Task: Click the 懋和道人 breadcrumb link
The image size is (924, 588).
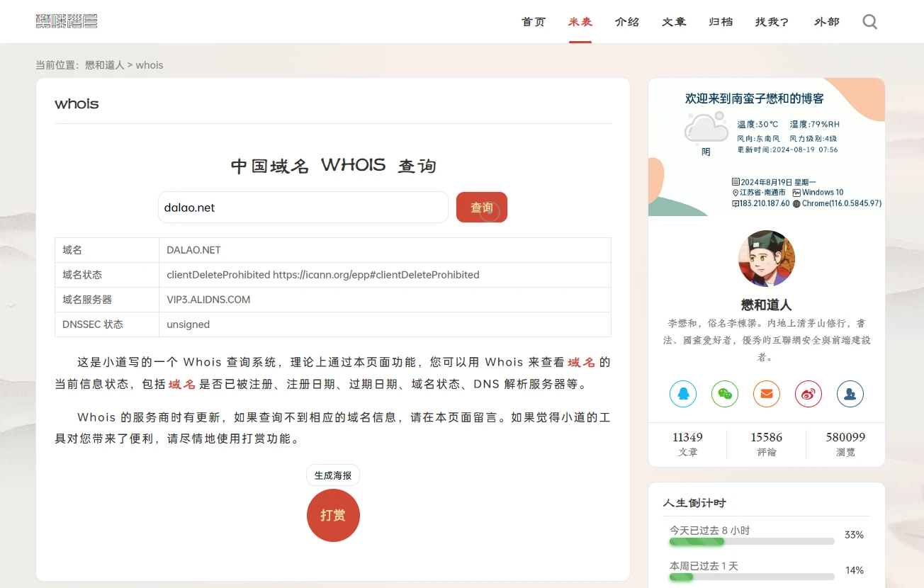Action: pos(105,65)
